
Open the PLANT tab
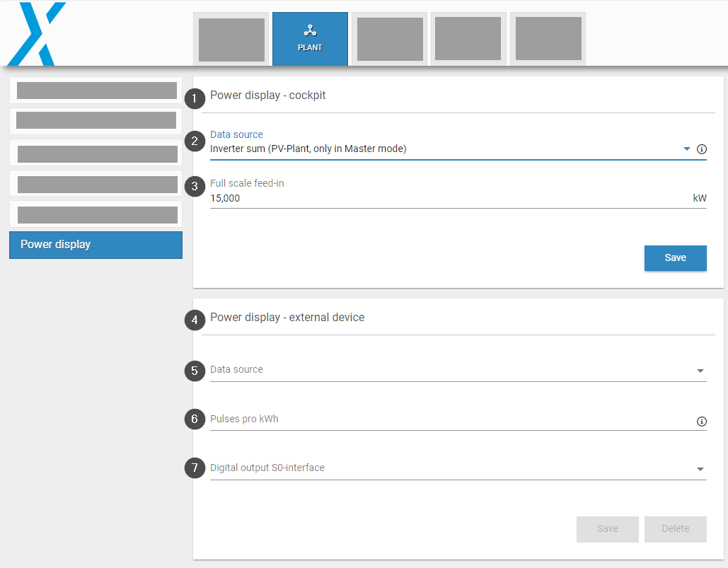coord(310,39)
